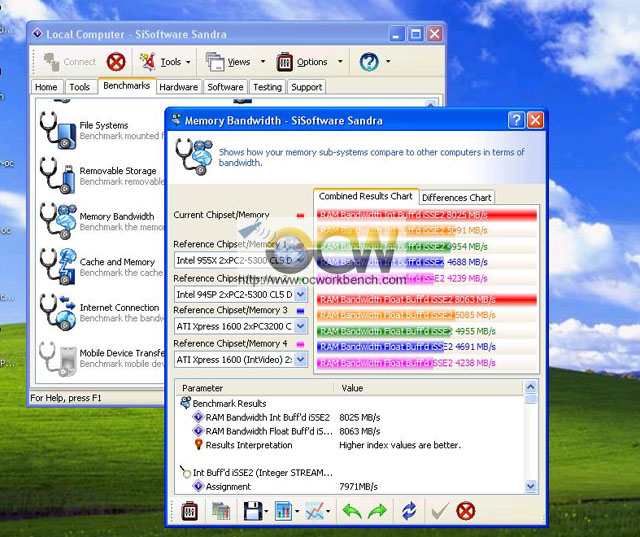This screenshot has width=640, height=537.
Task: Open Reference Chipset 2 Intel 945P dropdown
Action: pyautogui.click(x=301, y=294)
